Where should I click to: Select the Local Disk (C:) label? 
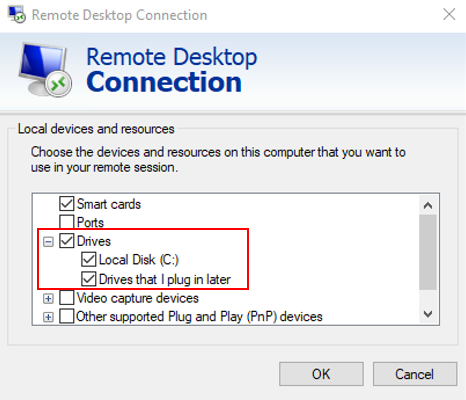click(139, 260)
